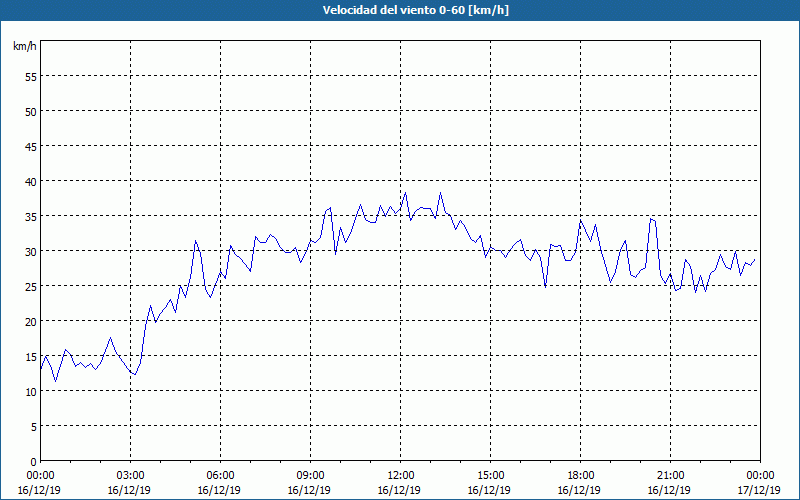Click the 'km/h' axis unit label

pos(24,46)
